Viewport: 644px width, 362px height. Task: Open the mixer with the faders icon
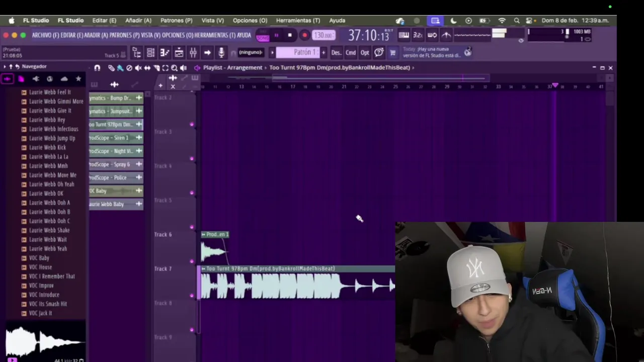coord(193,52)
